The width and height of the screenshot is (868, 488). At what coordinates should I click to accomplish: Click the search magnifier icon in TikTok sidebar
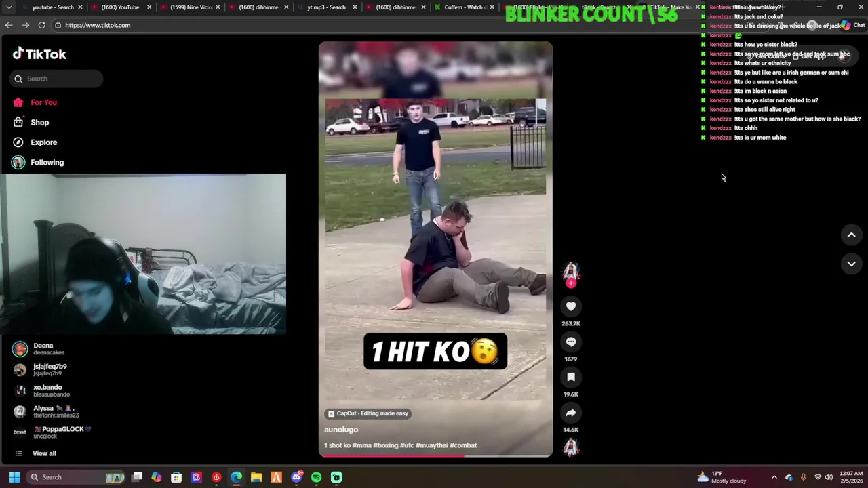[18, 79]
